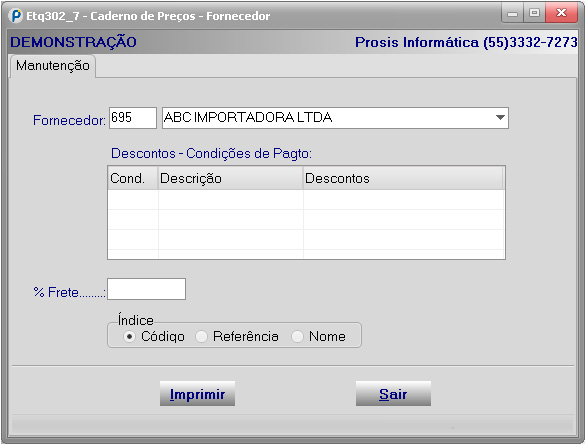Viewport: 586px width, 445px height.
Task: Select the Código index radio button
Action: point(129,337)
